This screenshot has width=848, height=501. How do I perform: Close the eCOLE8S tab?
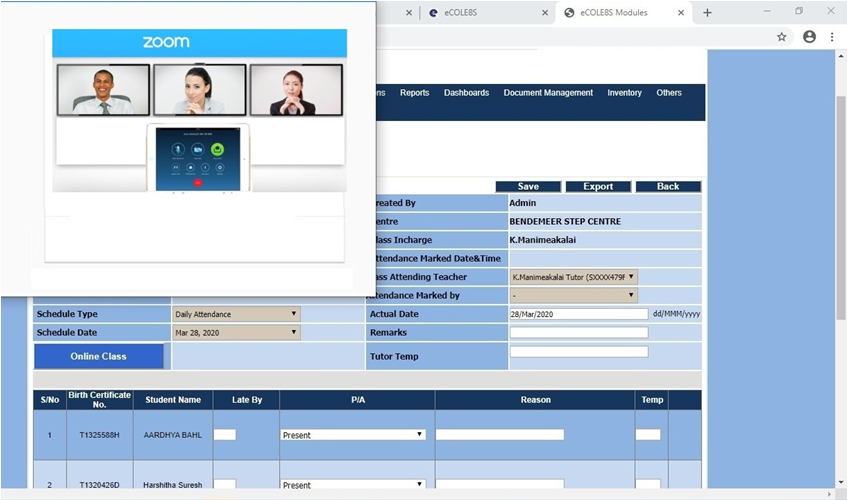click(x=545, y=12)
